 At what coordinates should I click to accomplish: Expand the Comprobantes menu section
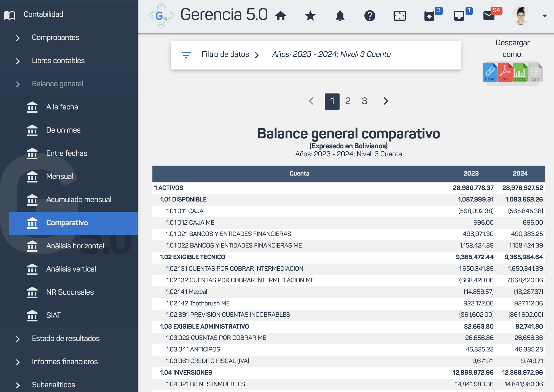point(55,37)
